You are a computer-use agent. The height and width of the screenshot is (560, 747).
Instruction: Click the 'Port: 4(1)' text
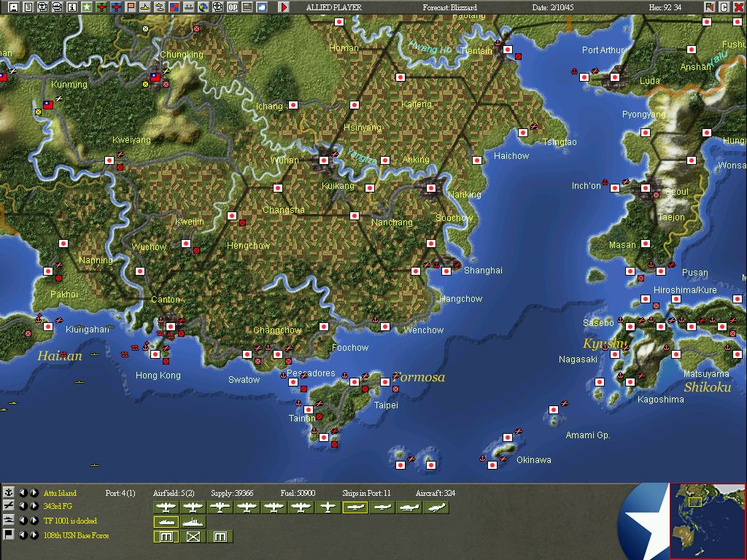point(120,493)
